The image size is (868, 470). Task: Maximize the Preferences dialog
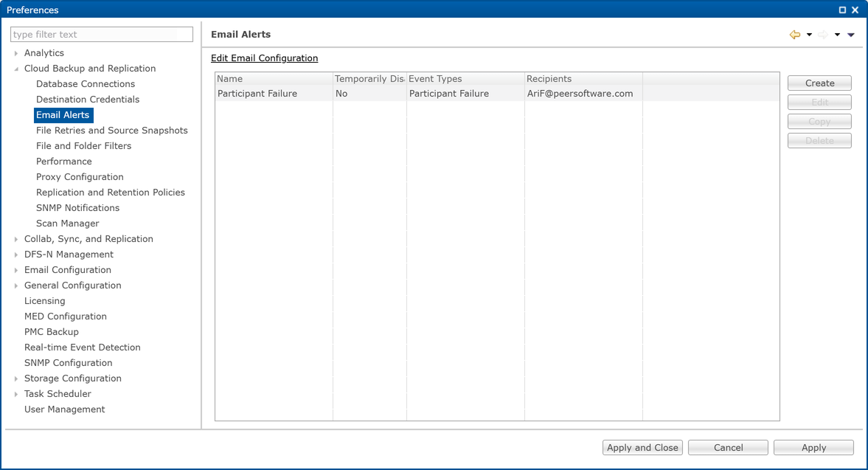pos(842,10)
